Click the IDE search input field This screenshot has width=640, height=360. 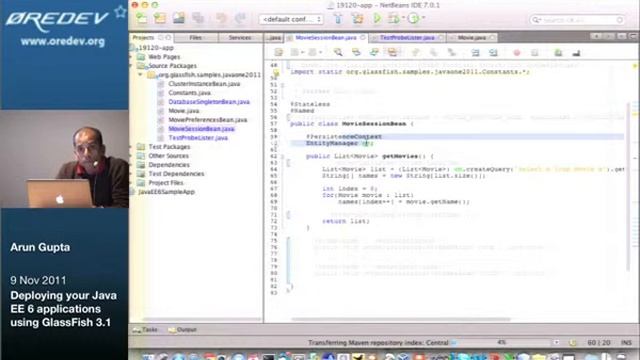point(577,20)
